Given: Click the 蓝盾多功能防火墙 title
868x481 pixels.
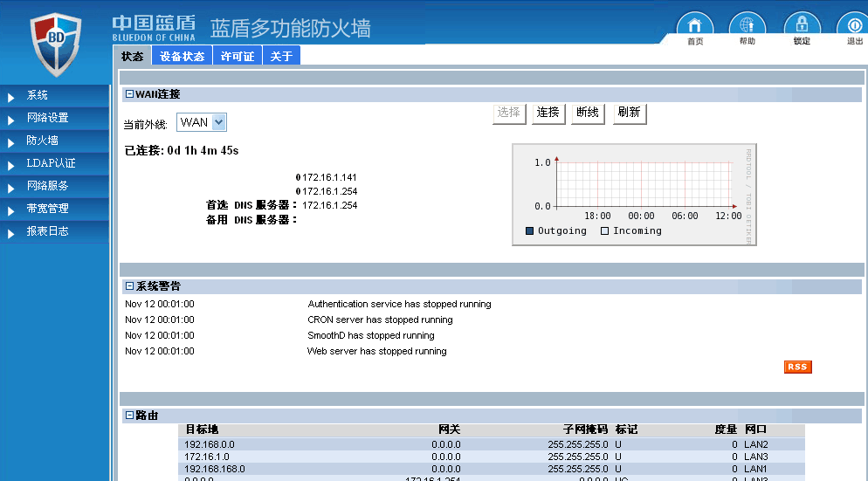Looking at the screenshot, I should 291,28.
